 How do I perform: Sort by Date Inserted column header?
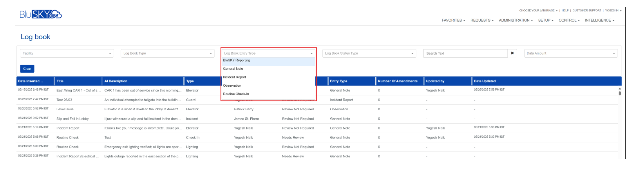[x=31, y=81]
